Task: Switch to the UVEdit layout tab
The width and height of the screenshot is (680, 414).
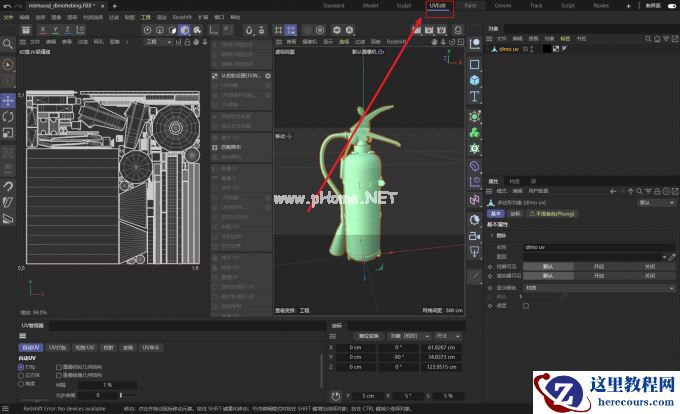Action: tap(437, 5)
